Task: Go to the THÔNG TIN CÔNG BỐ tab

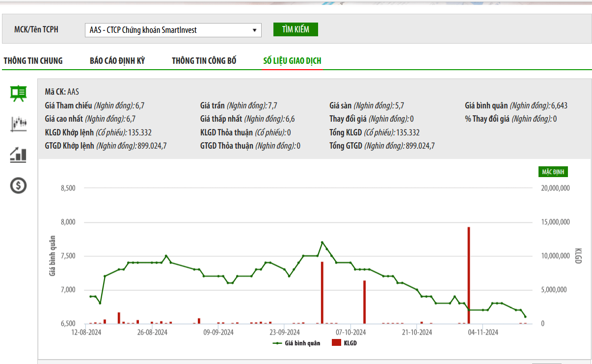Action: [x=204, y=61]
